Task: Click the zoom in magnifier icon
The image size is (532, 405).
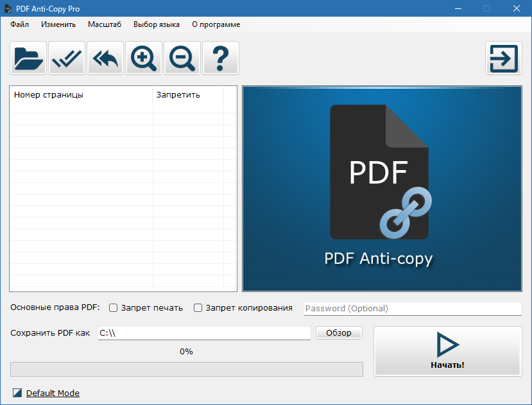Action: [x=144, y=59]
